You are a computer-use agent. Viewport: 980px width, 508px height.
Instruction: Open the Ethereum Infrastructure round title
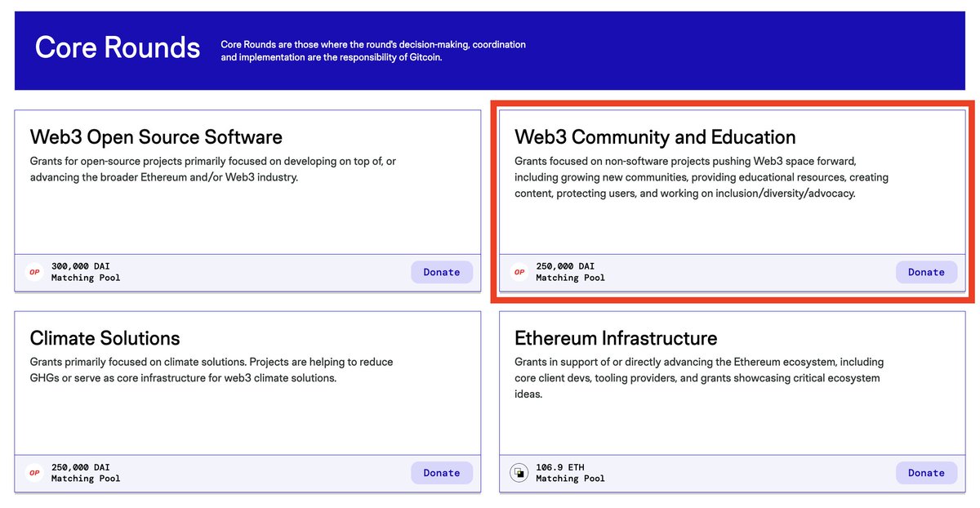point(616,338)
